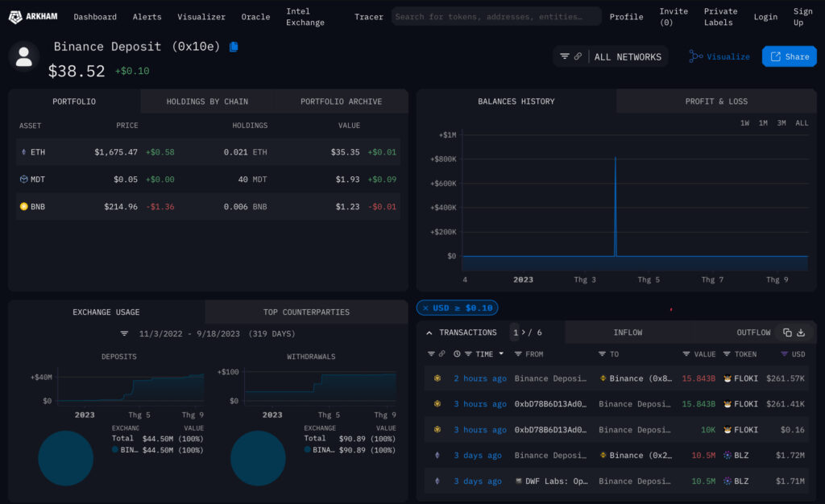Click the chain filter icon in transactions header
Viewport: 825px width, 504px height.
coord(431,354)
